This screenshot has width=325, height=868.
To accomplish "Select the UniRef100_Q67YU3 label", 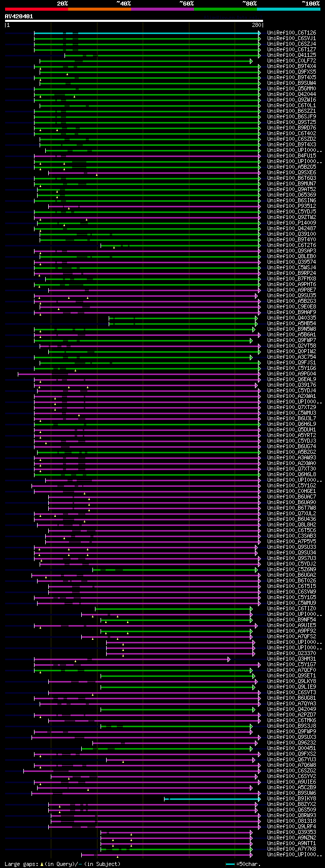I will [x=291, y=760].
